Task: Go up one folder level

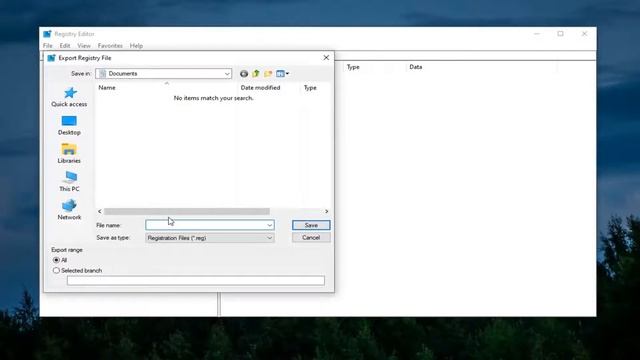Action: 256,73
